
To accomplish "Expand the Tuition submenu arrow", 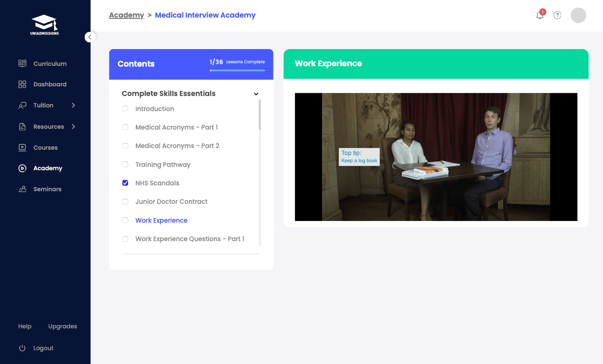I will click(x=73, y=105).
